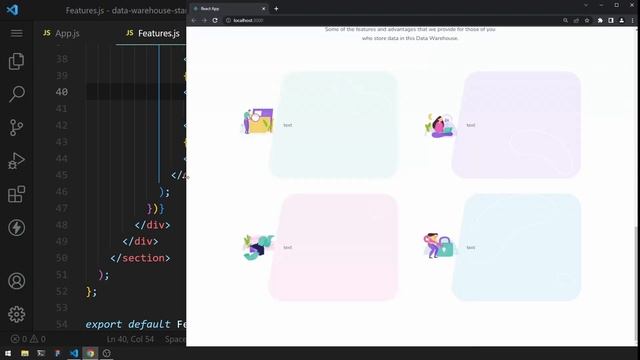Image resolution: width=640 pixels, height=360 pixels.
Task: Click the closing section tag on line 50
Action: [x=140, y=258]
